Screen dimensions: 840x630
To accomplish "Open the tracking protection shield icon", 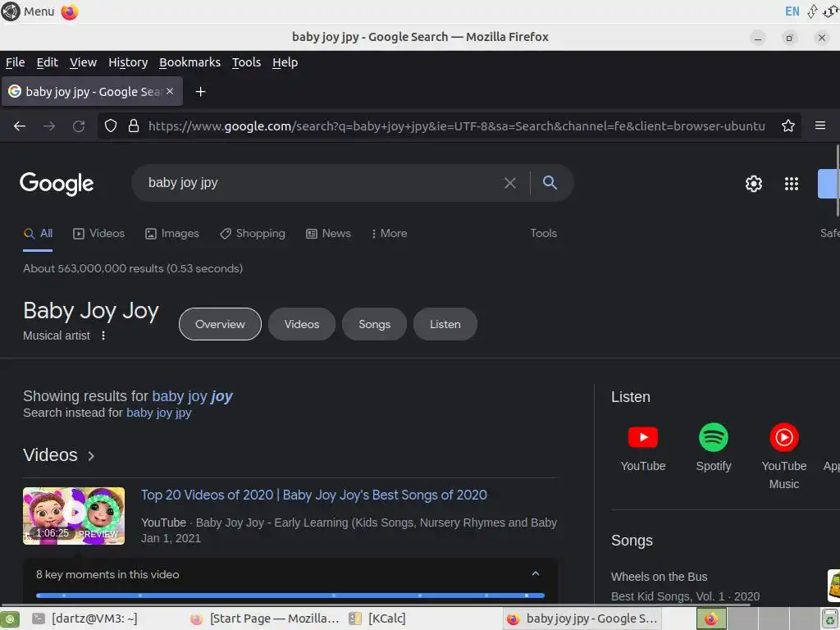I will tap(111, 126).
